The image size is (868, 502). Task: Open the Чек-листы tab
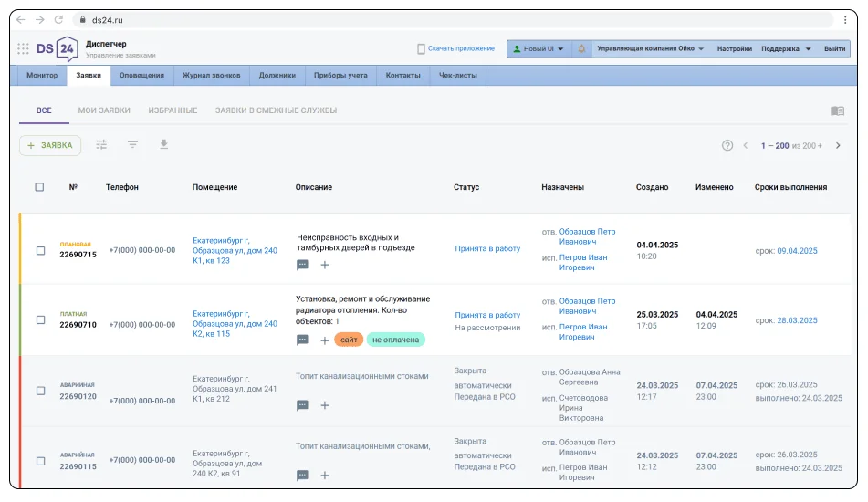pyautogui.click(x=458, y=75)
